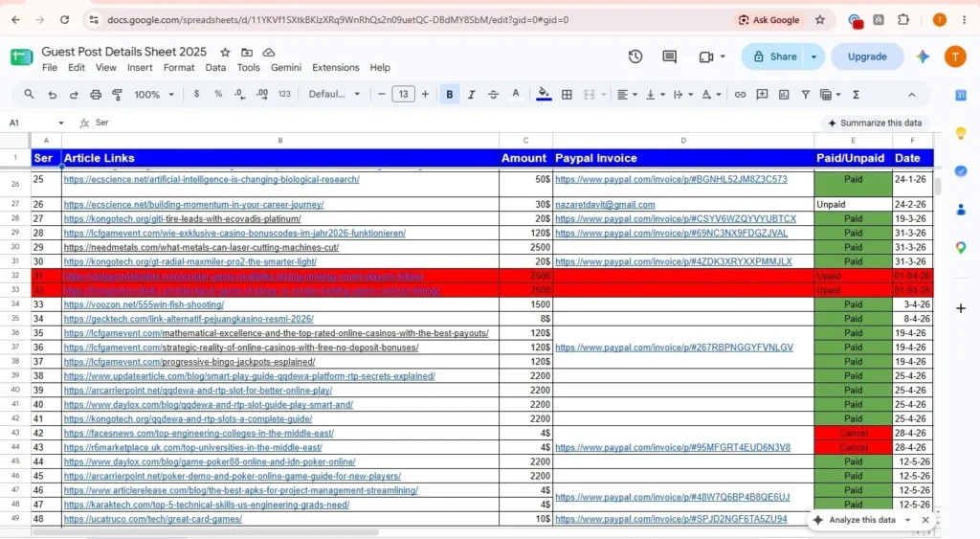Open the Functions sigma icon

pos(857,95)
